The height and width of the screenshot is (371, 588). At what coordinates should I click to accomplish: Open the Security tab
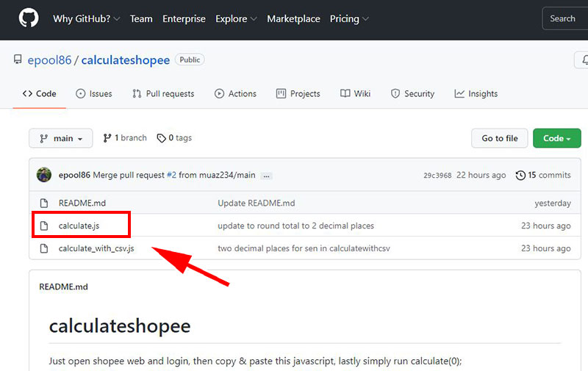[412, 94]
